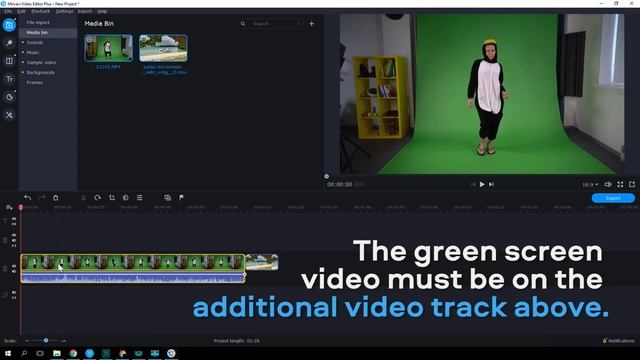Open the Import tab icon in sidebar
Image resolution: width=640 pixels, height=360 pixels.
tap(9, 25)
